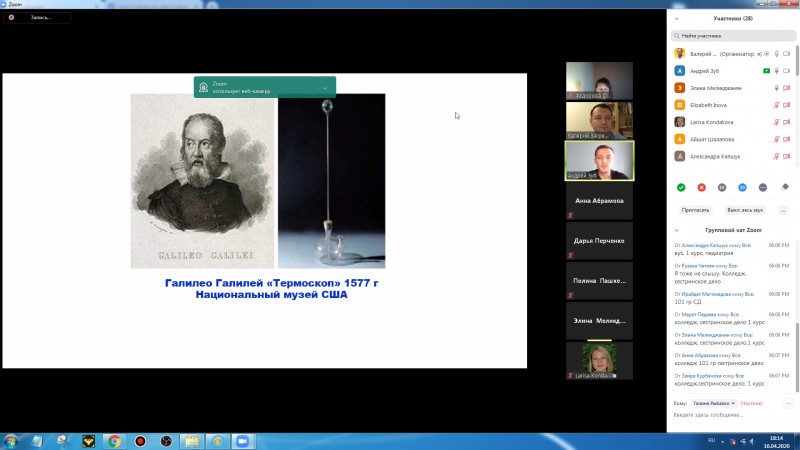Click the red recording dot top left
Image resolution: width=800 pixels, height=450 pixels.
[11, 17]
